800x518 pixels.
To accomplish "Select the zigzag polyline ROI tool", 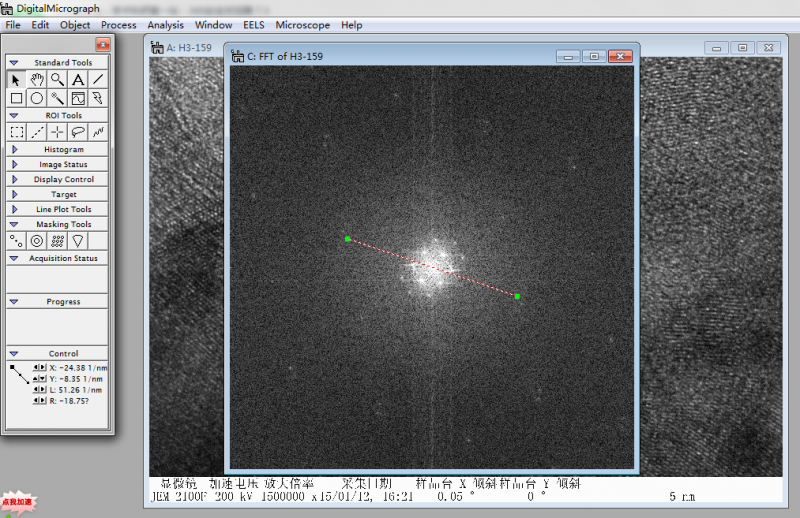I will click(98, 132).
